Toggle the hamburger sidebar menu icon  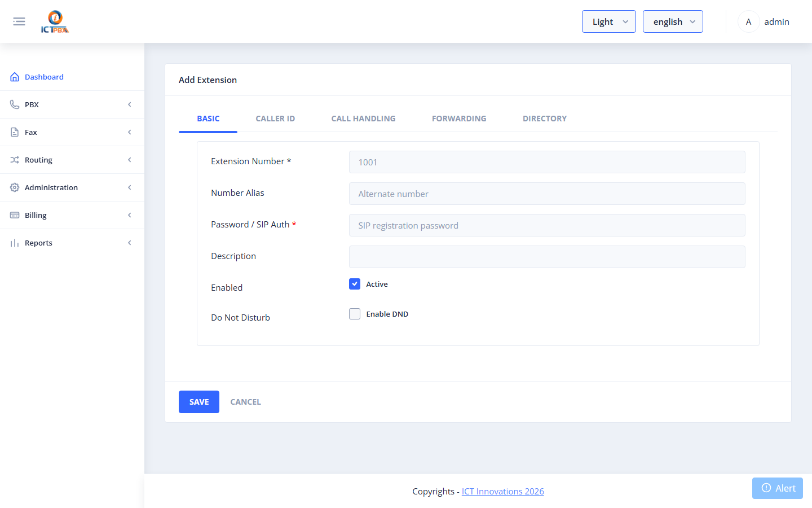pyautogui.click(x=19, y=21)
